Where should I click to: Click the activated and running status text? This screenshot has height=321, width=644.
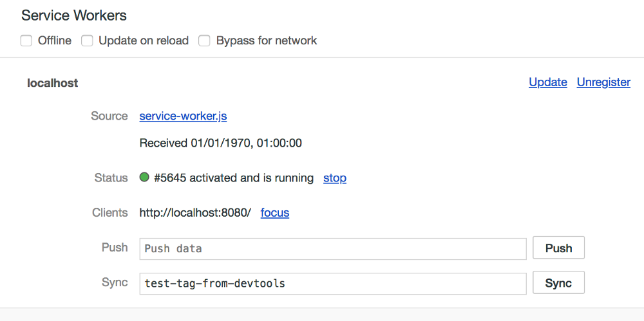click(x=234, y=178)
